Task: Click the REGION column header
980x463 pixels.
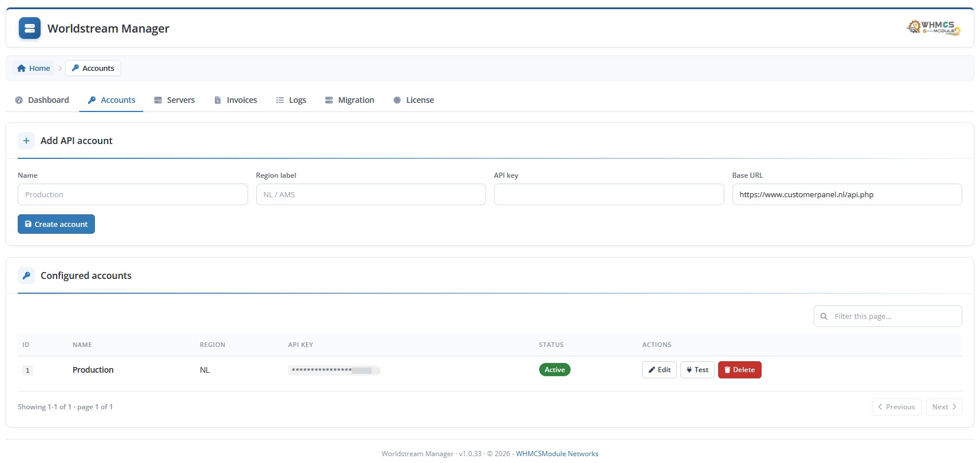Action: pyautogui.click(x=212, y=345)
